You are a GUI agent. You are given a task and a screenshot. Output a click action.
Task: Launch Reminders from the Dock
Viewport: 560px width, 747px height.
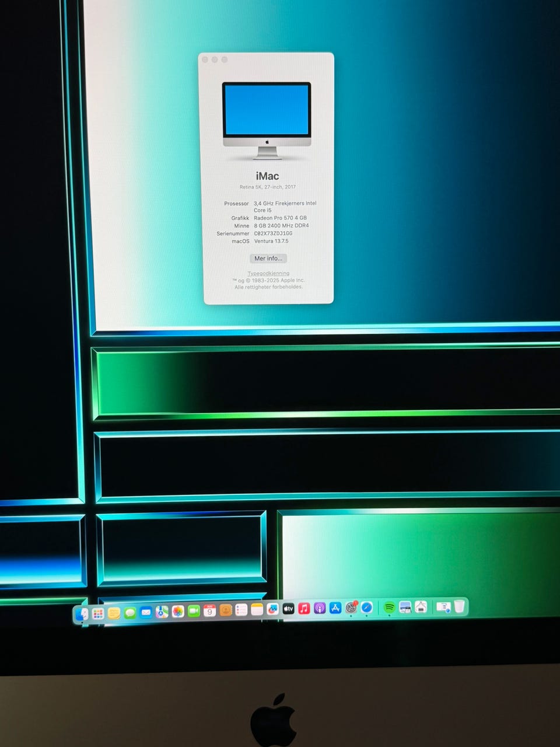pyautogui.click(x=242, y=610)
